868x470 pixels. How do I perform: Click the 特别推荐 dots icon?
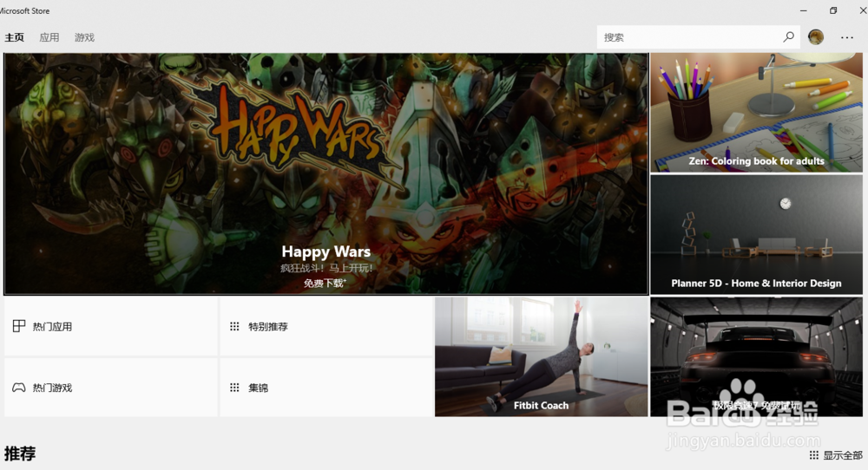tap(234, 326)
